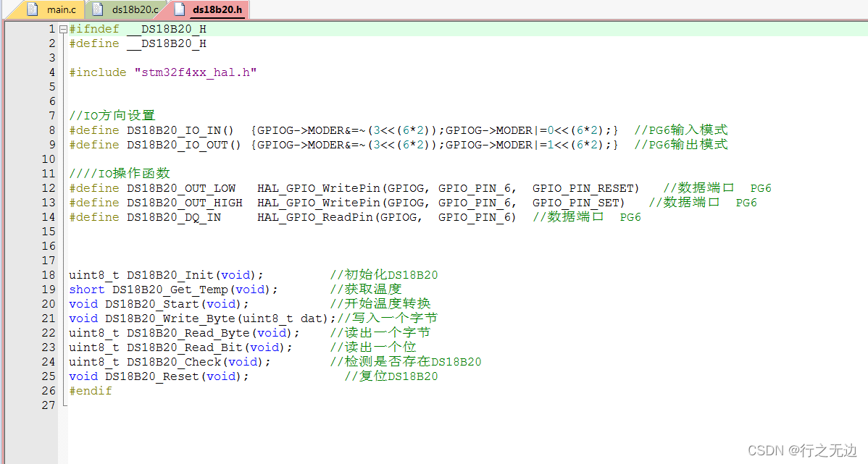Click the DS18B20_Get_Temp function declaration
The width and height of the screenshot is (868, 464).
(173, 290)
